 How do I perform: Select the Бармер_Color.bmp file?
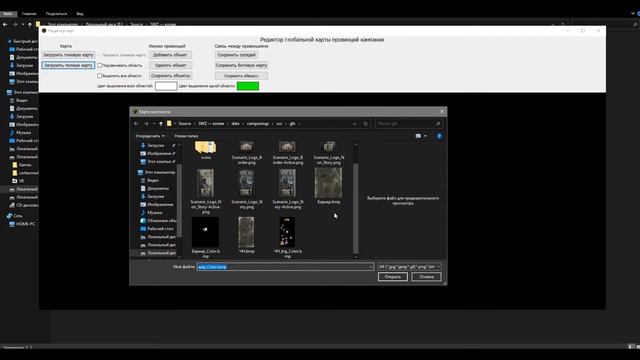coord(206,238)
